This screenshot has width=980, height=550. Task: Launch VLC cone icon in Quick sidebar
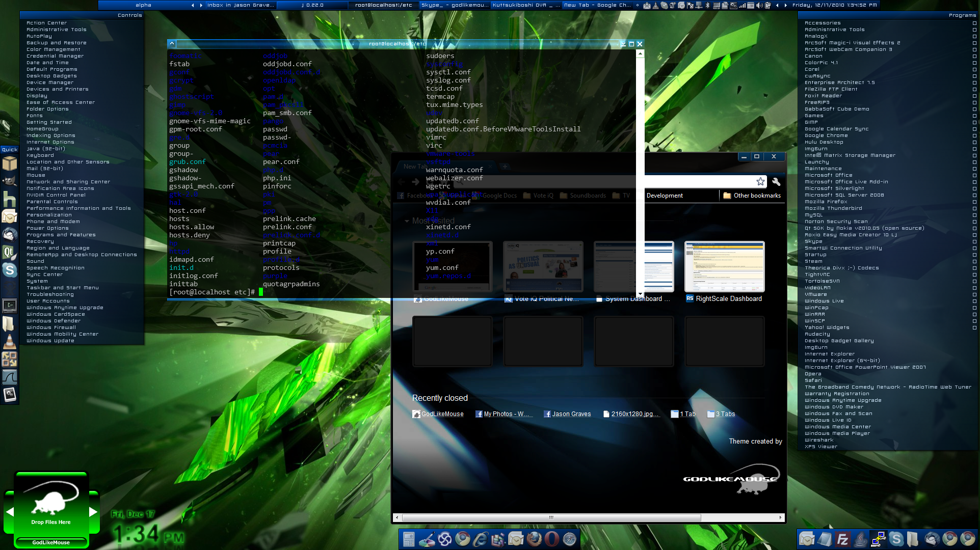coord(9,341)
